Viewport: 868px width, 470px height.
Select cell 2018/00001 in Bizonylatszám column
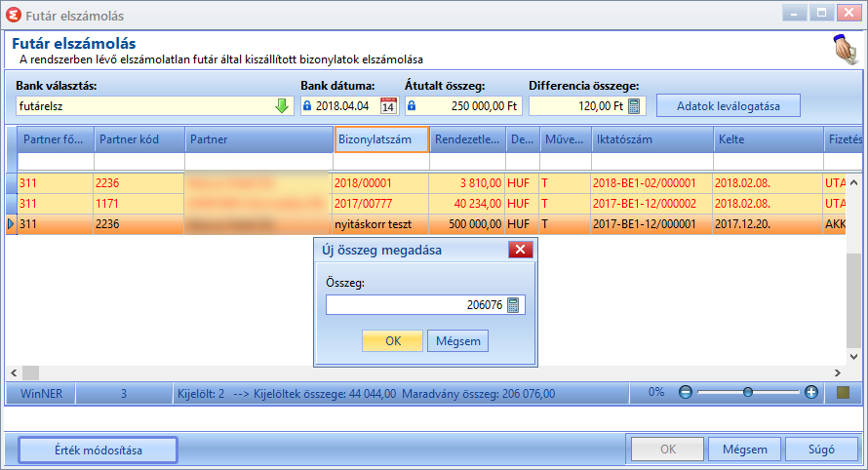(x=381, y=183)
